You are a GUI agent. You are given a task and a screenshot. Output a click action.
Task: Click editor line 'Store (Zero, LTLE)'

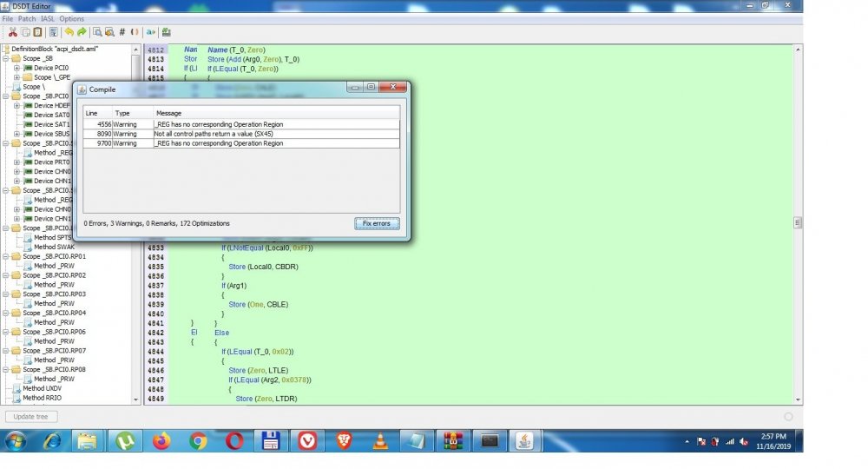259,370
